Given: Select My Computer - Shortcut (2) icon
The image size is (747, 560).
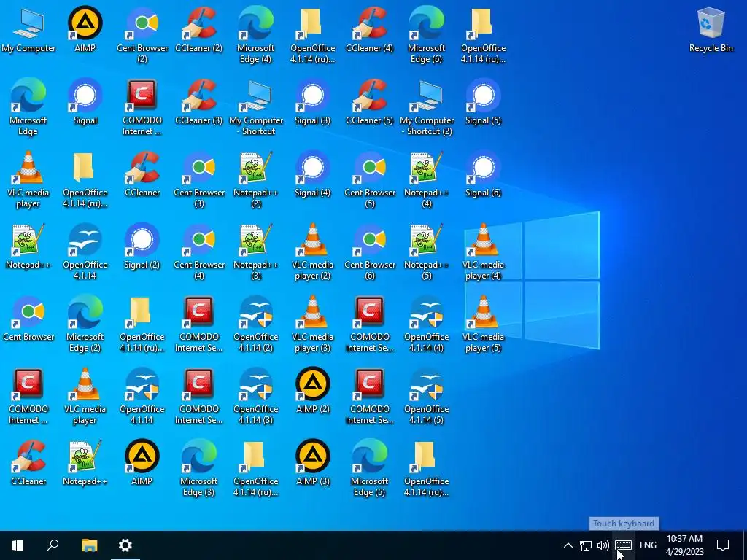Looking at the screenshot, I should coord(426,108).
